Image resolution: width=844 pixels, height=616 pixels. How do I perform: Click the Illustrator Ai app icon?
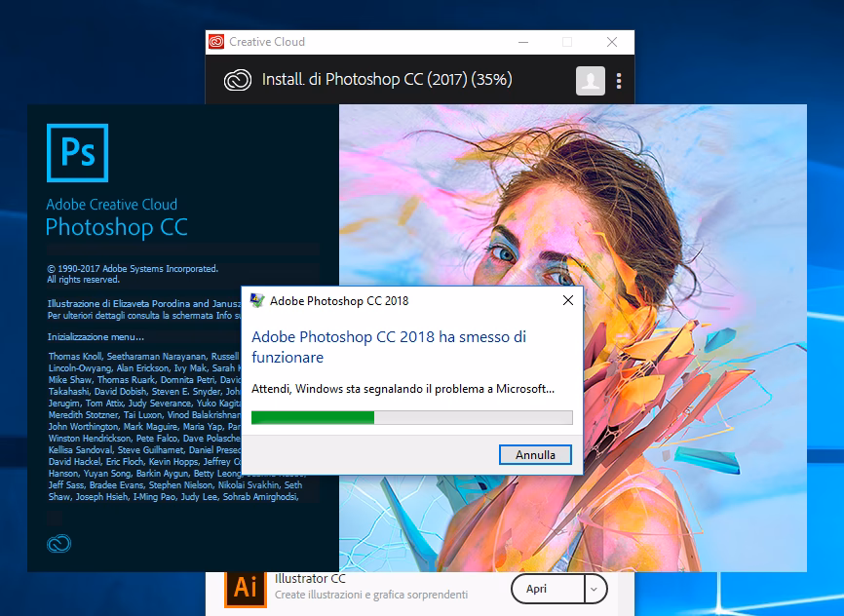pyautogui.click(x=245, y=587)
